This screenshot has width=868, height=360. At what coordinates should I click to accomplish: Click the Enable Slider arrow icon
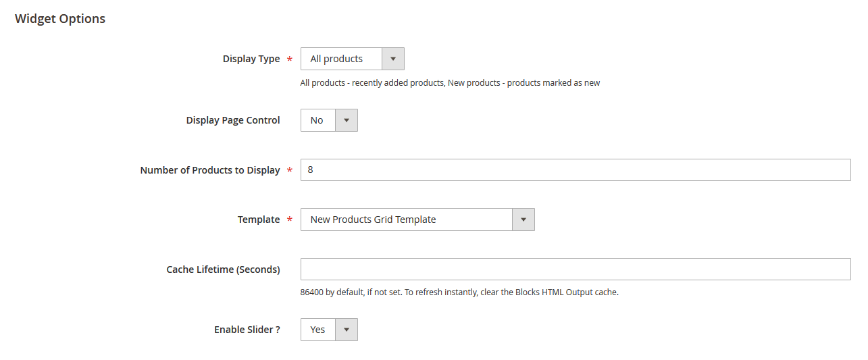point(347,330)
